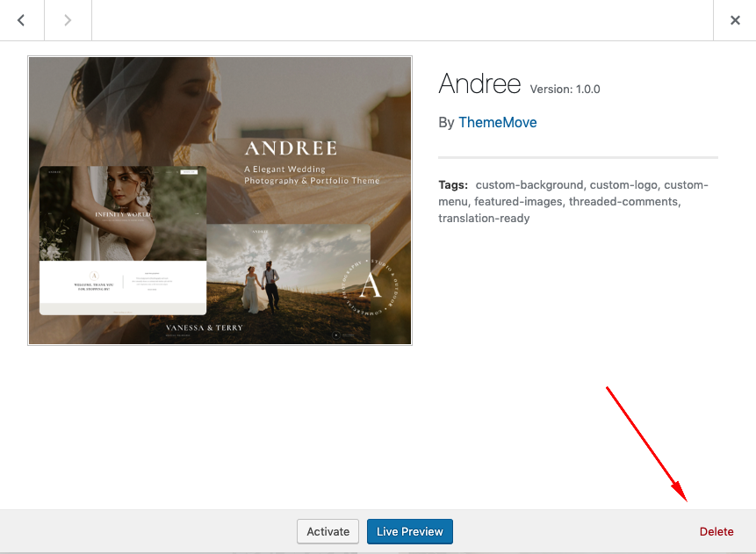This screenshot has width=756, height=554.
Task: Click the ANDREE title inside the screenshot
Action: click(290, 148)
